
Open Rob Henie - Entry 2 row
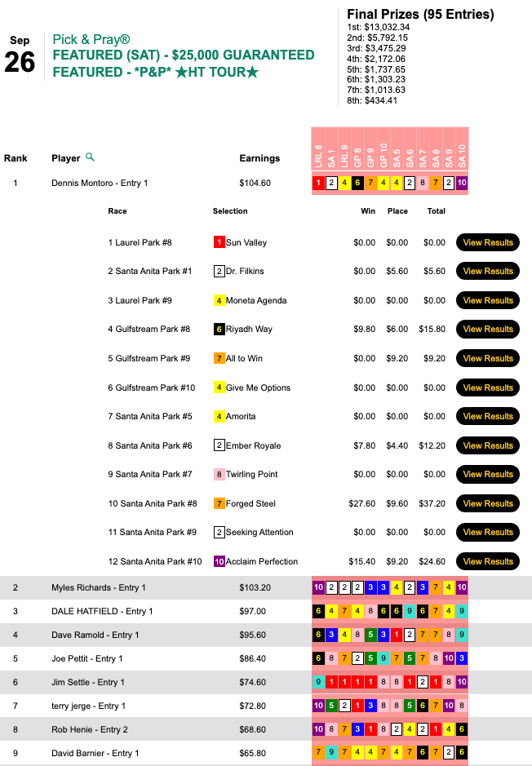(x=266, y=729)
